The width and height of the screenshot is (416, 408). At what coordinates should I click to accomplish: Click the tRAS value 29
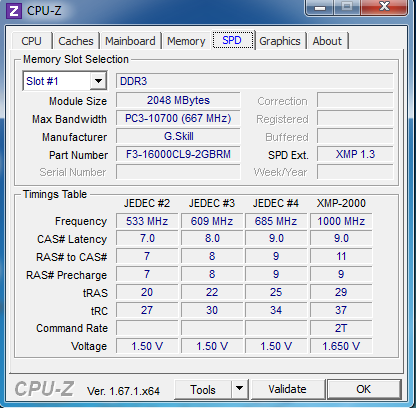tap(341, 292)
